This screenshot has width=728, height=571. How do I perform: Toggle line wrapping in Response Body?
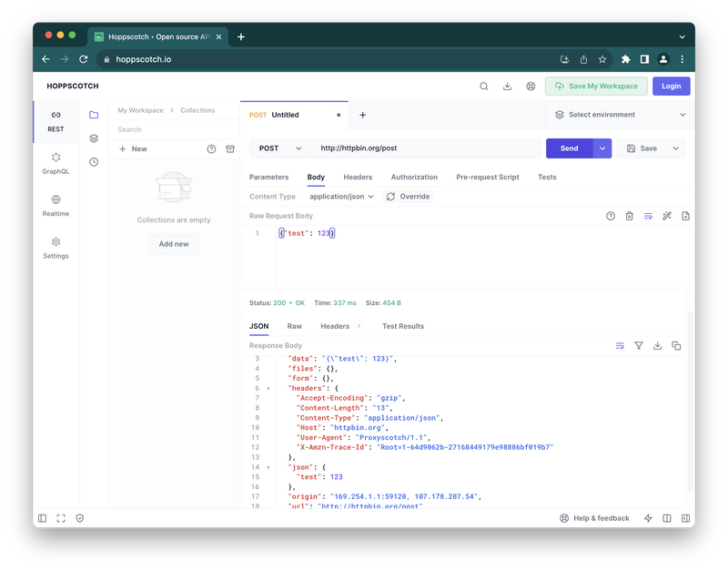(x=620, y=346)
